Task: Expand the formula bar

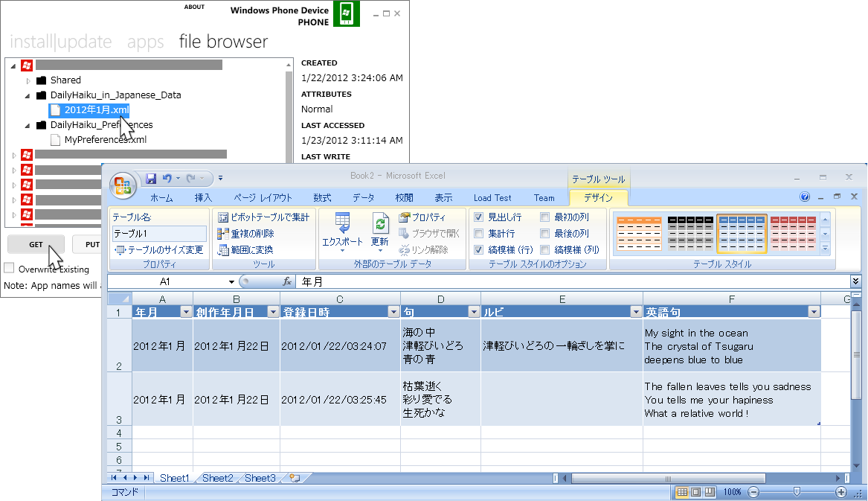Action: coord(856,281)
